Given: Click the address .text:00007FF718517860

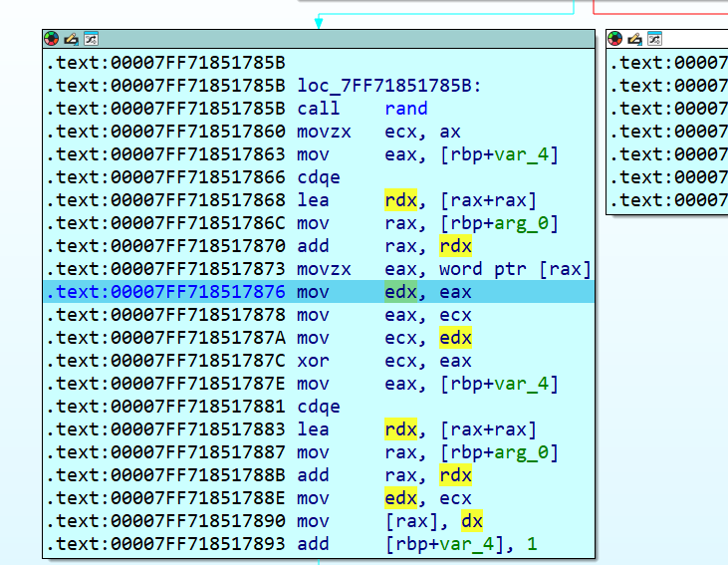Looking at the screenshot, I should point(165,131).
